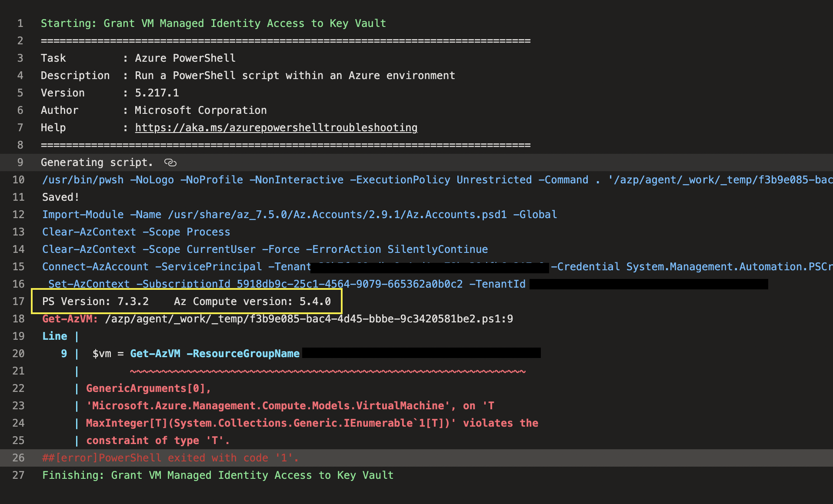Select the "Starting: Grant VM Managed Identity" header line
Viewport: 833px width, 504px height.
(x=213, y=23)
